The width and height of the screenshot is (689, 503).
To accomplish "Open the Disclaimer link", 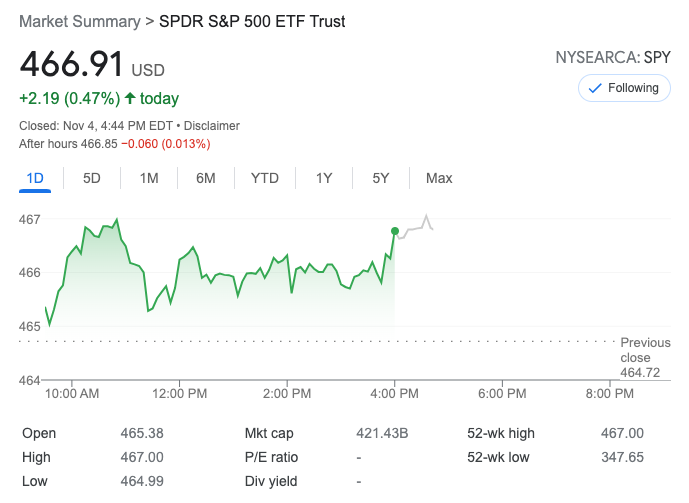I will coord(212,126).
